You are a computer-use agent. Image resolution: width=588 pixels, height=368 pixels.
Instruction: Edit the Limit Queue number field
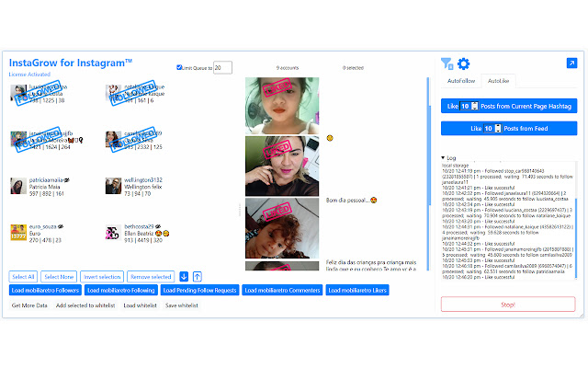(x=222, y=67)
